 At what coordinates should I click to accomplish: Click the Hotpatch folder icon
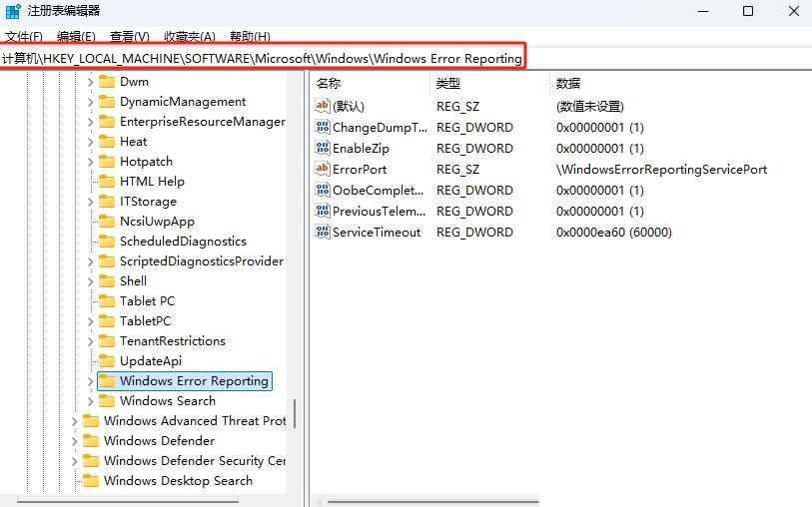pos(107,161)
